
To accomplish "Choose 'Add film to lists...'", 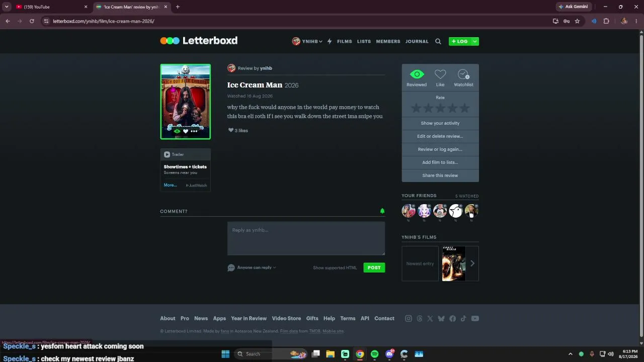I will pos(440,162).
